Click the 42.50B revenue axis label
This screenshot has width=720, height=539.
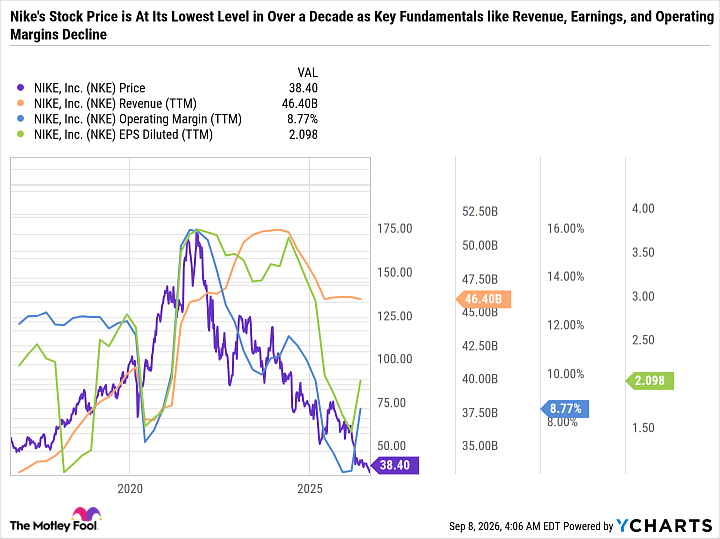480,346
